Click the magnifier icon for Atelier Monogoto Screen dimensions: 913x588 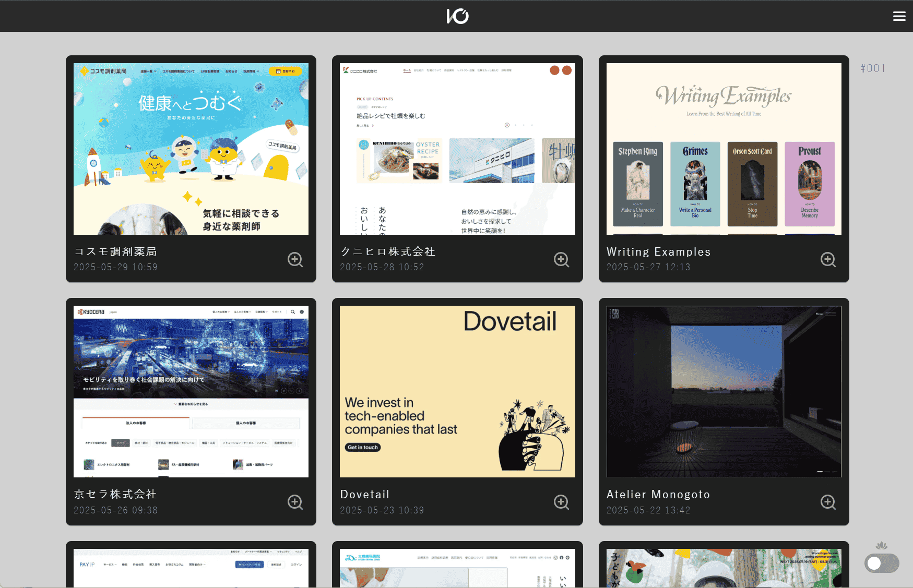[828, 502]
